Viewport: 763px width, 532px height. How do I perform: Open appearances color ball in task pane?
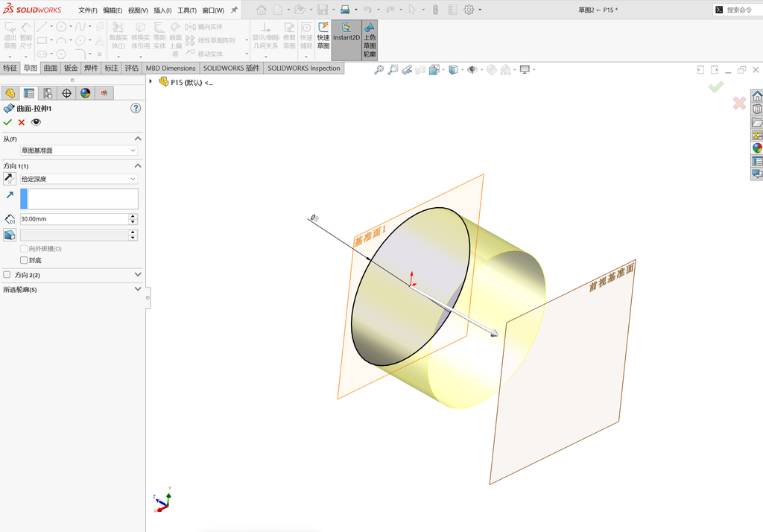click(x=757, y=148)
